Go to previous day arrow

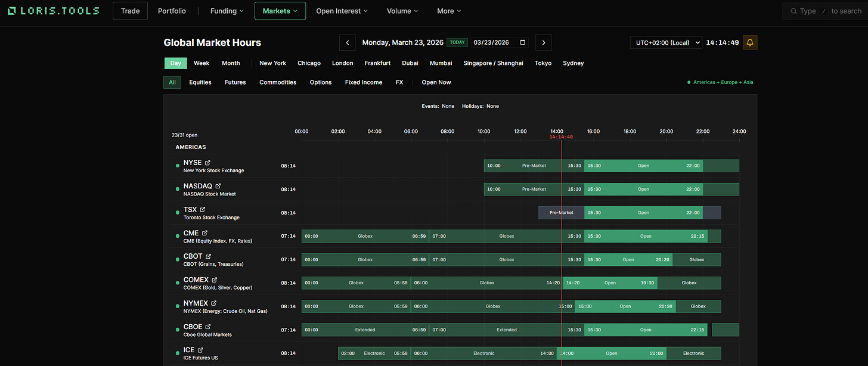348,42
